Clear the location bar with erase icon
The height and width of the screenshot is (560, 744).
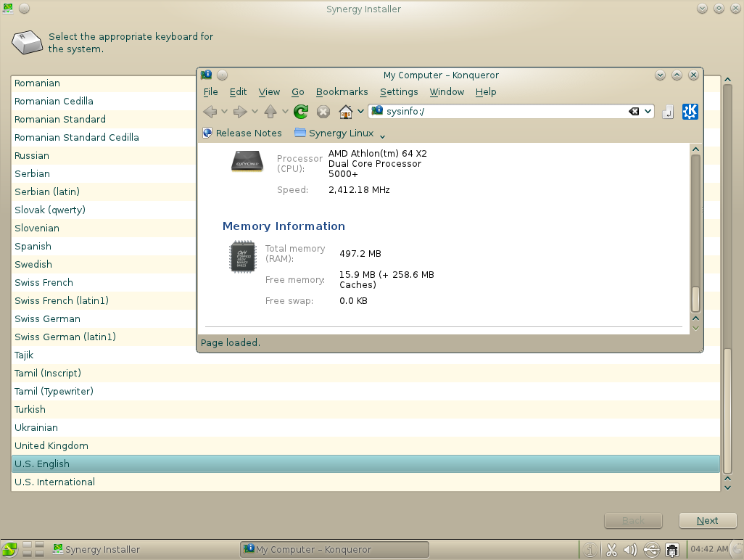pos(634,112)
